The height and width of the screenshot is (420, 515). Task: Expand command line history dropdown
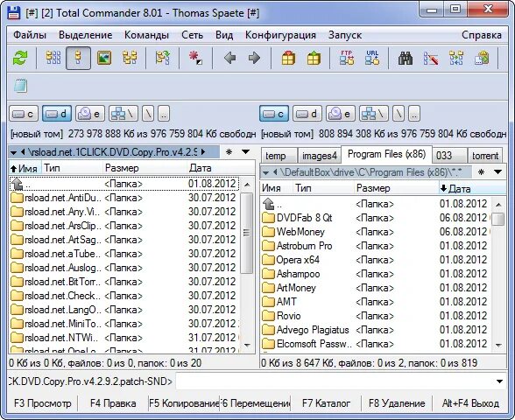[x=499, y=381]
